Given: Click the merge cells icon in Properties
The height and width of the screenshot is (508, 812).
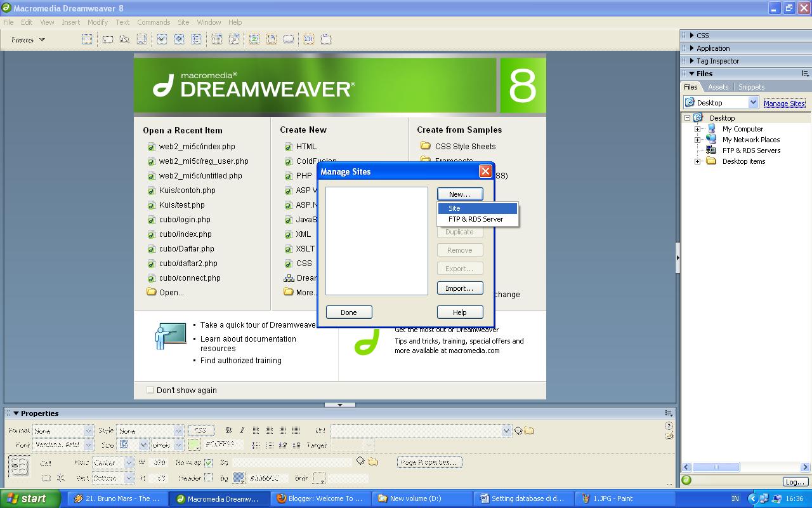Looking at the screenshot, I should (x=46, y=478).
